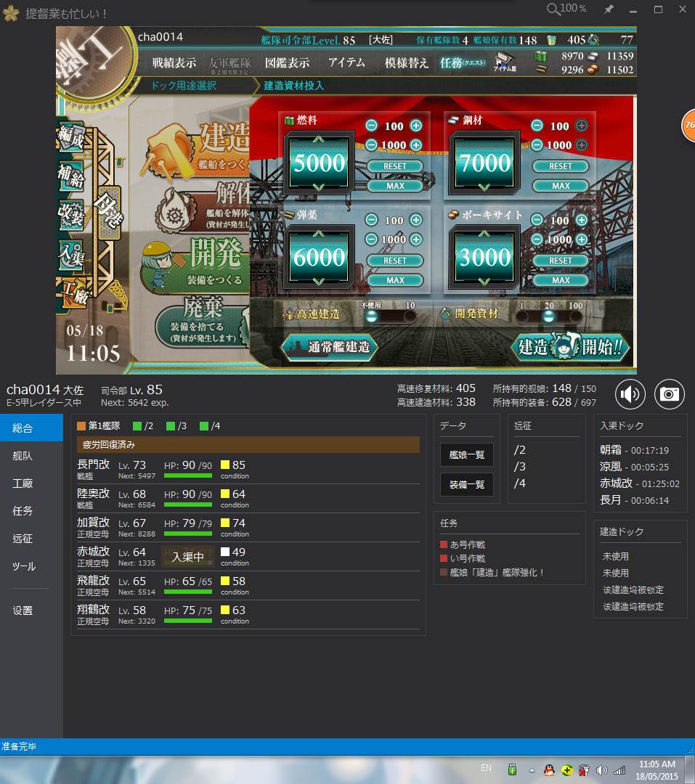The width and height of the screenshot is (695, 784).
Task: Click the bauxite 1000 plus icon
Action: pyautogui.click(x=582, y=240)
